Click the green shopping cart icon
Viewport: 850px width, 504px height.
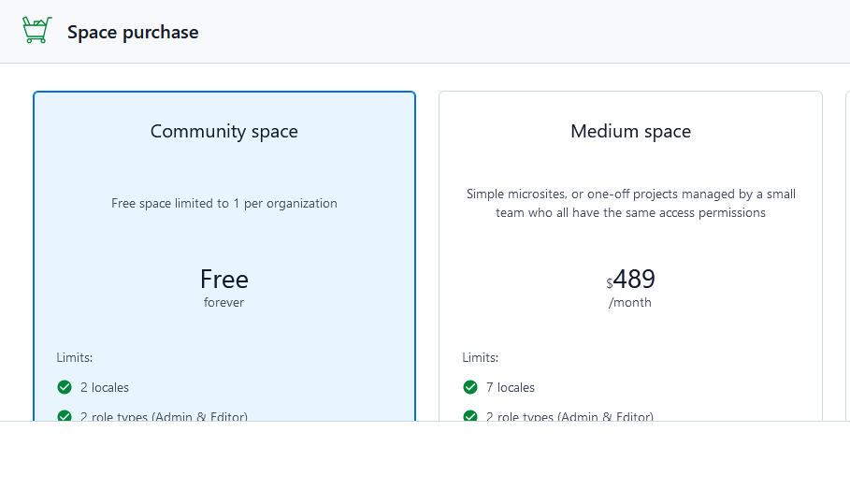tap(36, 30)
